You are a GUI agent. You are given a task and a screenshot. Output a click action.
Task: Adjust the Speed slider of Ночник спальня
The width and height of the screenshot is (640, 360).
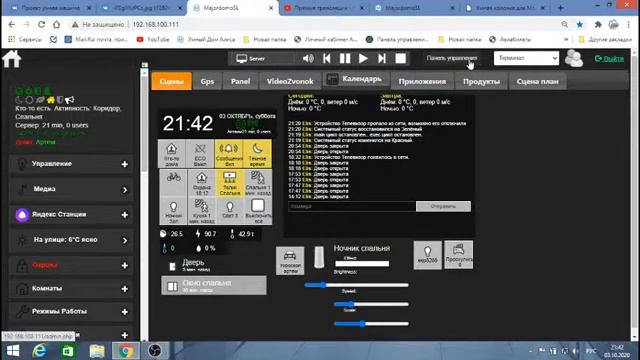[371, 304]
